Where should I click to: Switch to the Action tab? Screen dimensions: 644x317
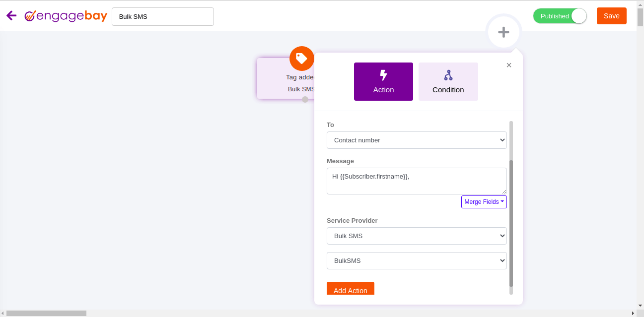[x=383, y=81]
